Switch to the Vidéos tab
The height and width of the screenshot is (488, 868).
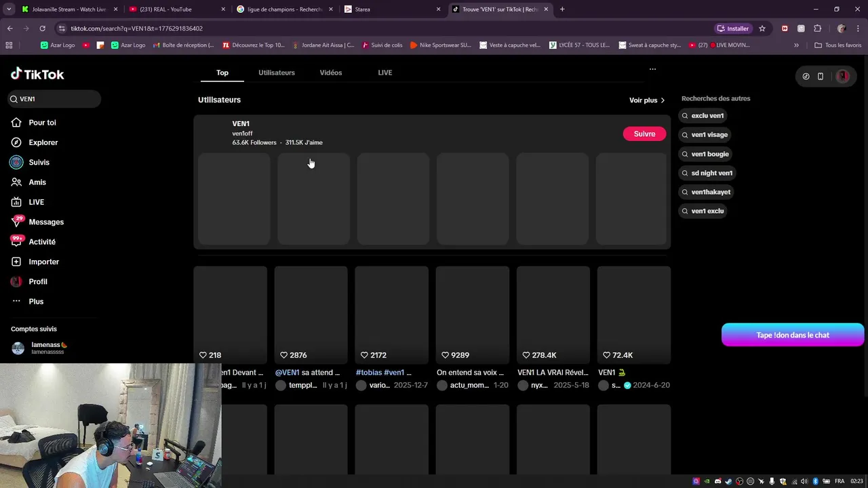(x=331, y=73)
